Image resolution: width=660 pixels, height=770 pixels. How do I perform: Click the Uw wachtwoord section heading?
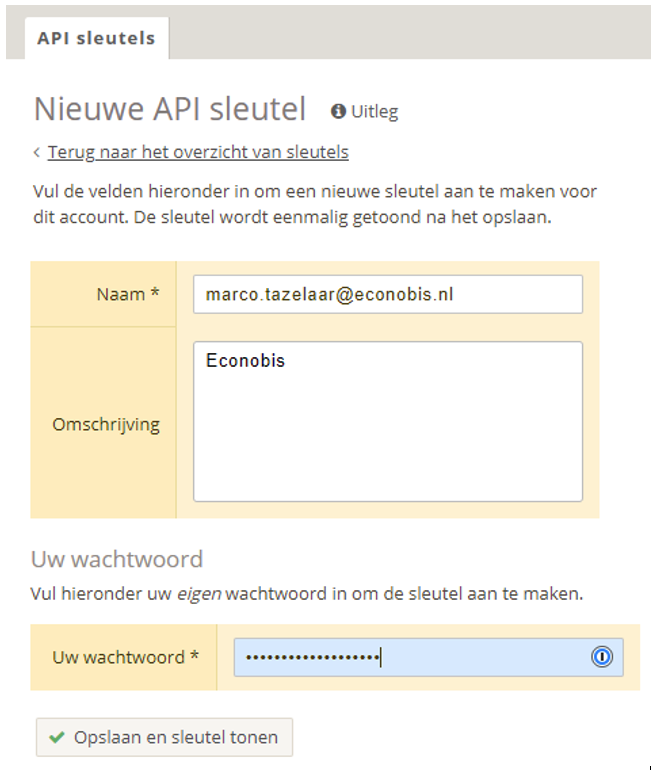click(x=117, y=558)
